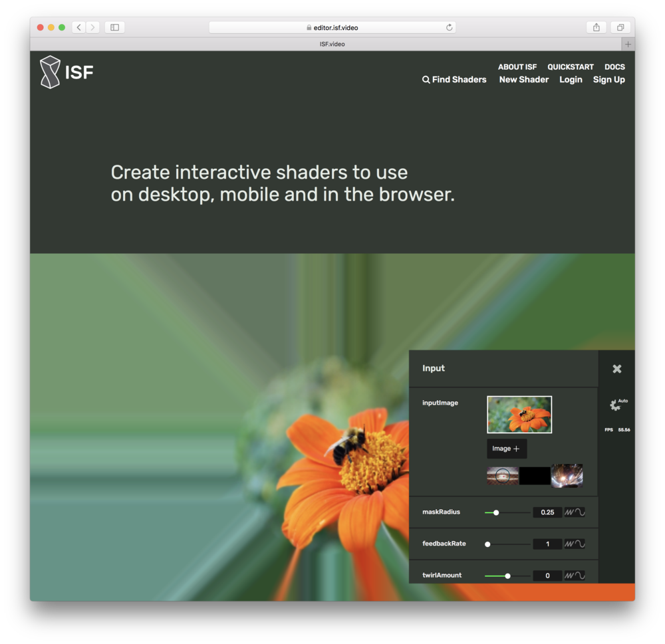Screen dimensions: 665x644
Task: Go to ABOUT ISF page
Action: click(517, 67)
